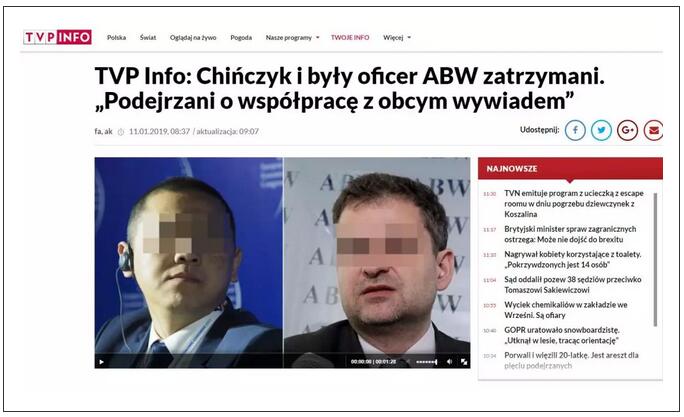The width and height of the screenshot is (684, 417).
Task: Mute the video speaker icon
Action: click(x=449, y=362)
